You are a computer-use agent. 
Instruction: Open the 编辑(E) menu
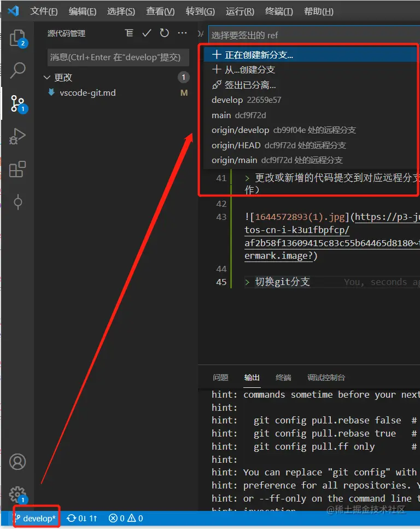(83, 11)
